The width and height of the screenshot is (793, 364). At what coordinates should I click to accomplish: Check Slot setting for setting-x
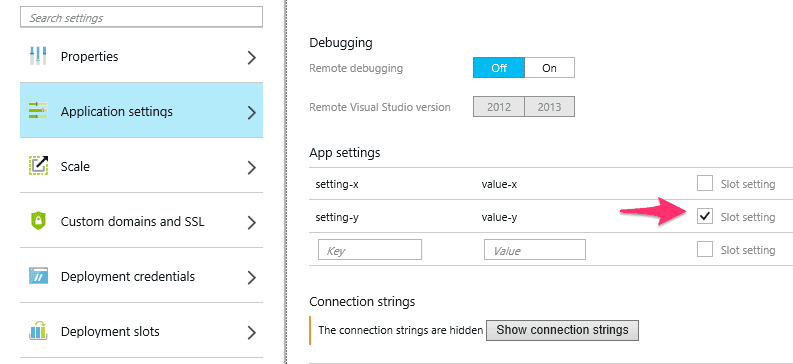pyautogui.click(x=704, y=184)
